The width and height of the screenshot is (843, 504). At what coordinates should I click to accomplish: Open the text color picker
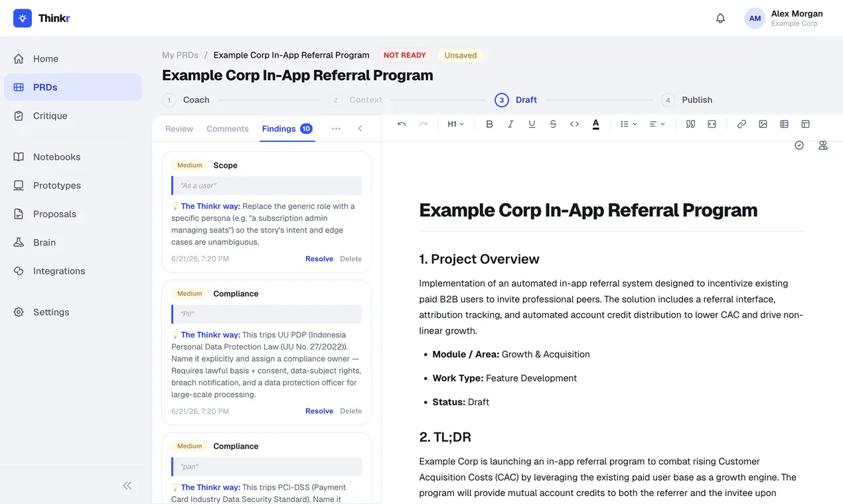pos(595,124)
